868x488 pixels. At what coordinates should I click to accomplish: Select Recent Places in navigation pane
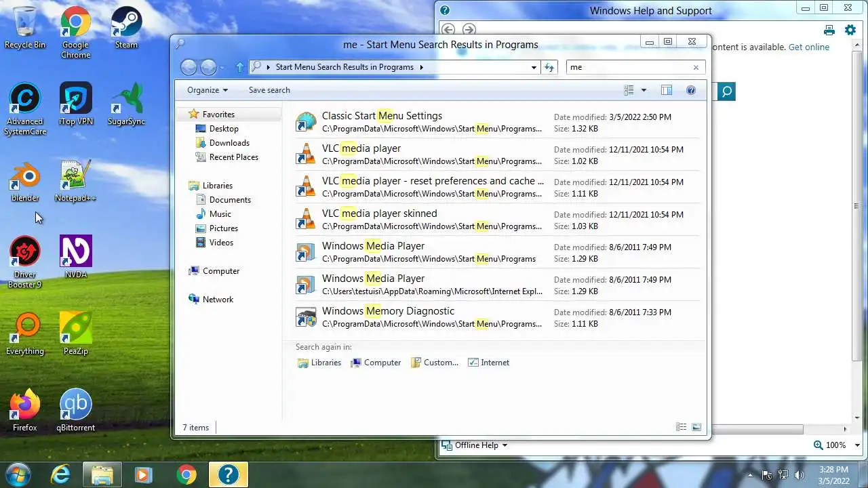pos(226,157)
